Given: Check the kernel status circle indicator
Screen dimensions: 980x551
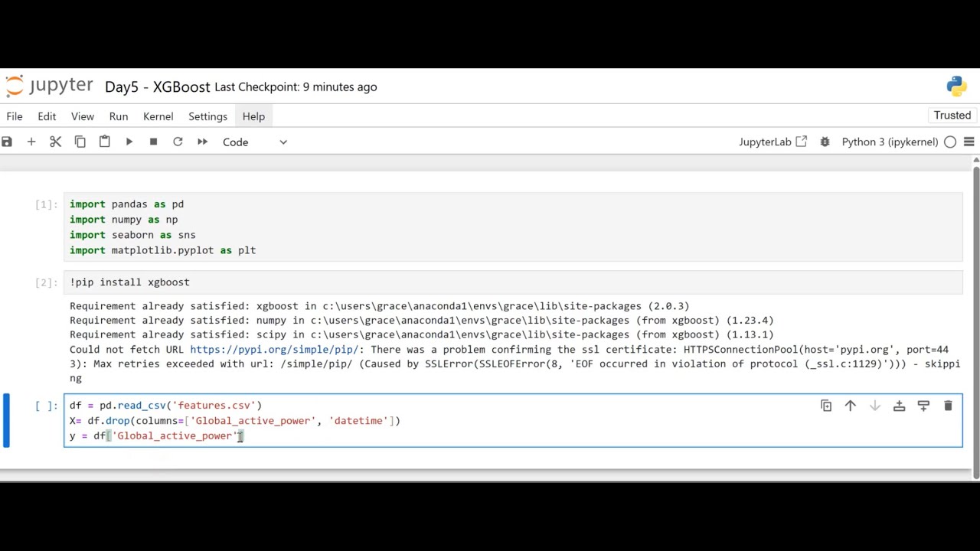Looking at the screenshot, I should click(950, 142).
